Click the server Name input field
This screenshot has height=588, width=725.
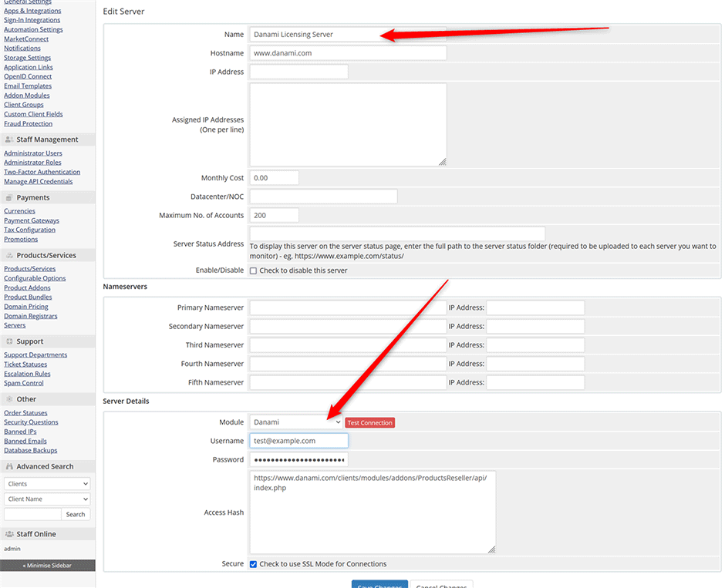348,34
